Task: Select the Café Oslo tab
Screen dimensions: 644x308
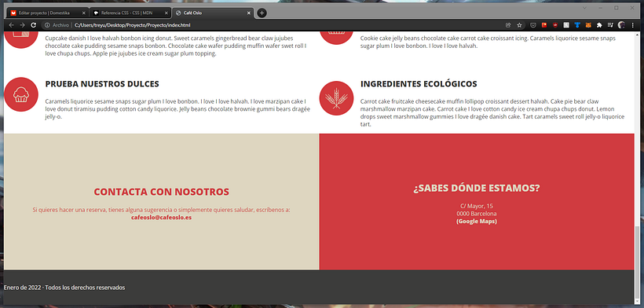Action: point(212,13)
